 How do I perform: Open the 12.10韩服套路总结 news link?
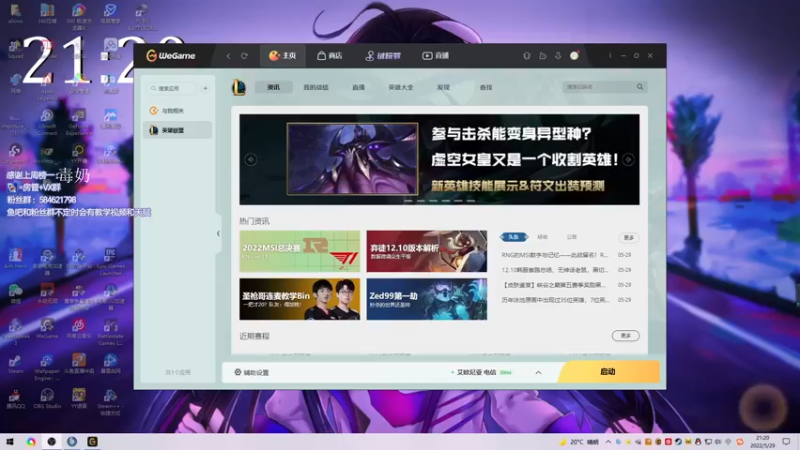(x=555, y=270)
